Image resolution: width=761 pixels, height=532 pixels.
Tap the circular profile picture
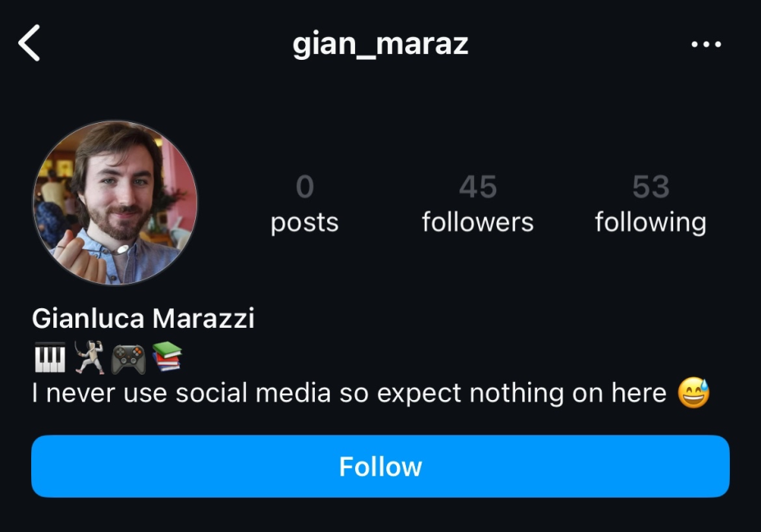coord(115,202)
